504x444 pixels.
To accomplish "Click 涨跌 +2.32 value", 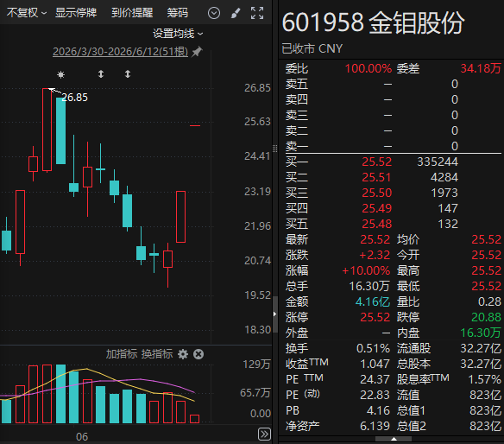I will point(375,255).
